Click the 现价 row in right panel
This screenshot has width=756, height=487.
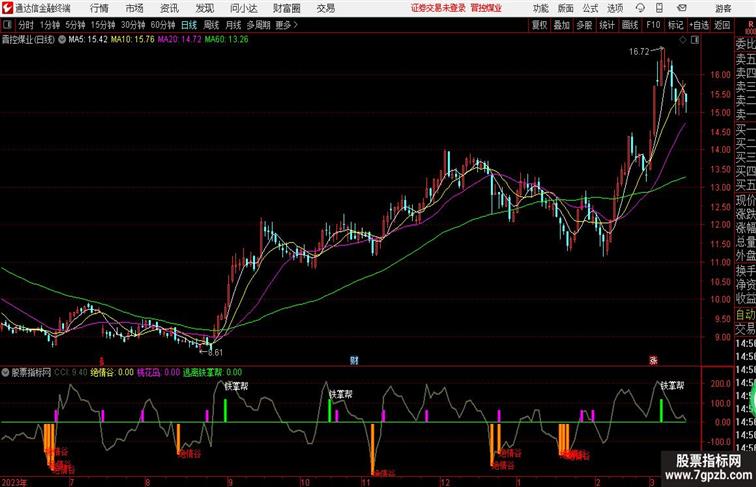point(745,201)
